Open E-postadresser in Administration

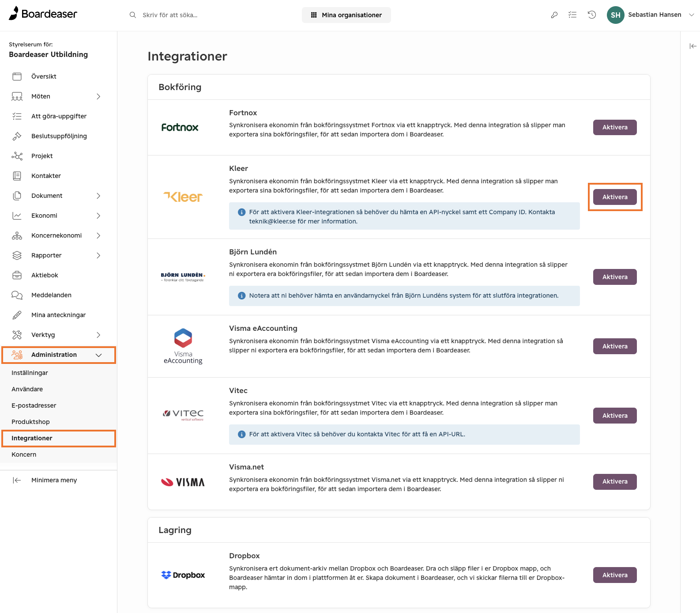click(34, 405)
